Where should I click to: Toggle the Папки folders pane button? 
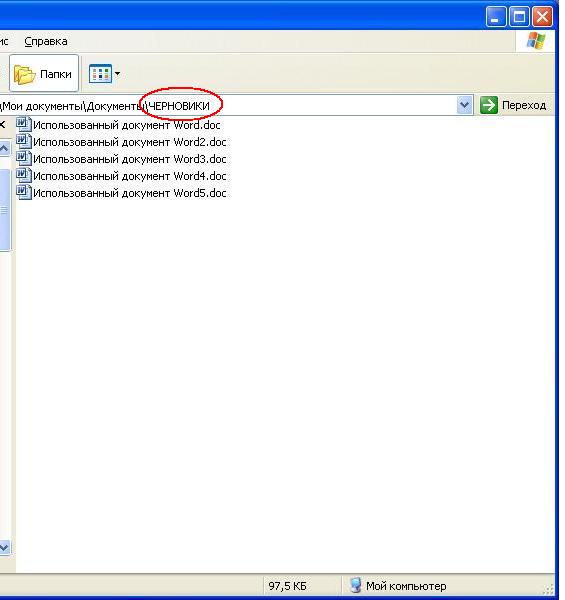coord(44,73)
